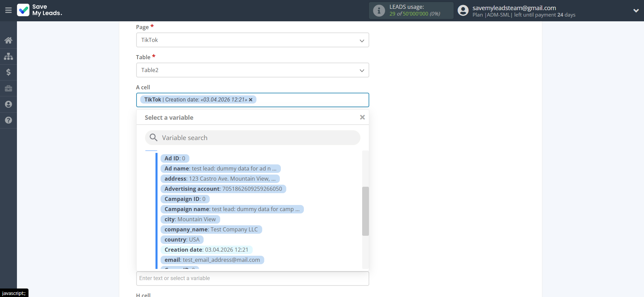Open the help question mark icon
This screenshot has width=644, height=297.
8,120
